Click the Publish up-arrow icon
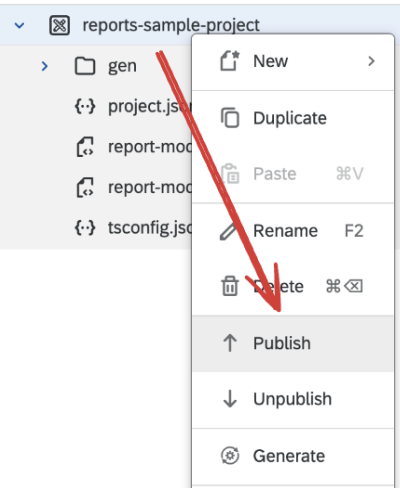Viewport: 400px width, 488px height. [230, 343]
